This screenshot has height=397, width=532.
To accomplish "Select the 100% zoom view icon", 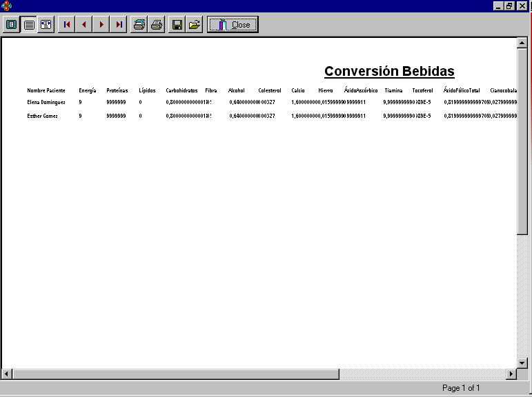I will pyautogui.click(x=29, y=25).
